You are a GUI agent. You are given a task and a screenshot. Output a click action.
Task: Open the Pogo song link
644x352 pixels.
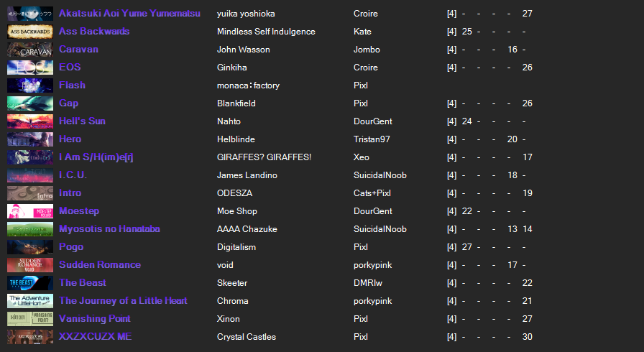pos(71,247)
